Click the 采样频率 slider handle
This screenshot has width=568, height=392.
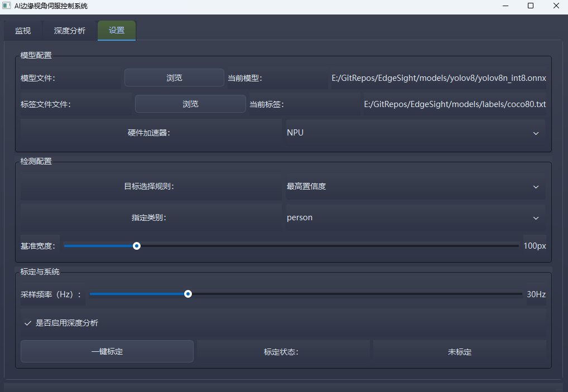188,294
